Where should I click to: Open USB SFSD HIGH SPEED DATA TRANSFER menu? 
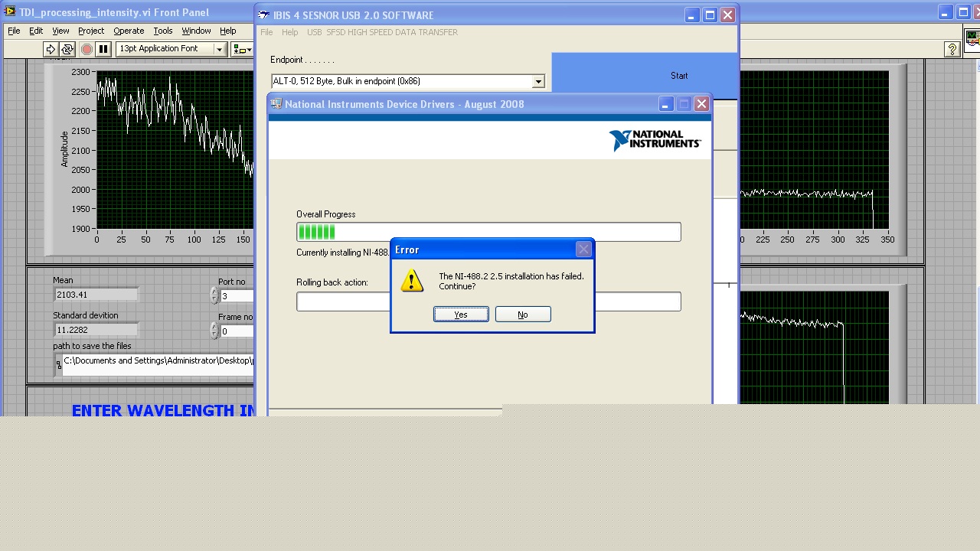click(382, 32)
